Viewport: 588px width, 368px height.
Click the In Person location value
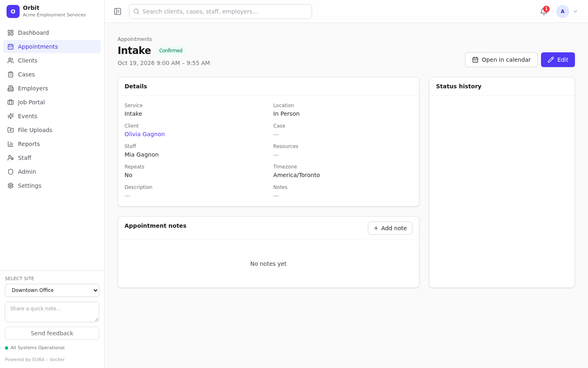(286, 114)
